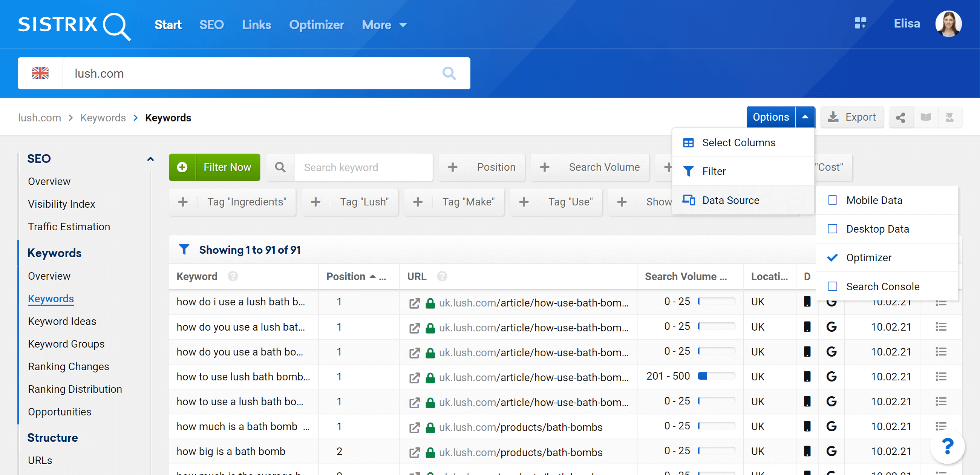Screen dimensions: 980x475
Task: Select the UK flag country selector
Action: click(40, 73)
